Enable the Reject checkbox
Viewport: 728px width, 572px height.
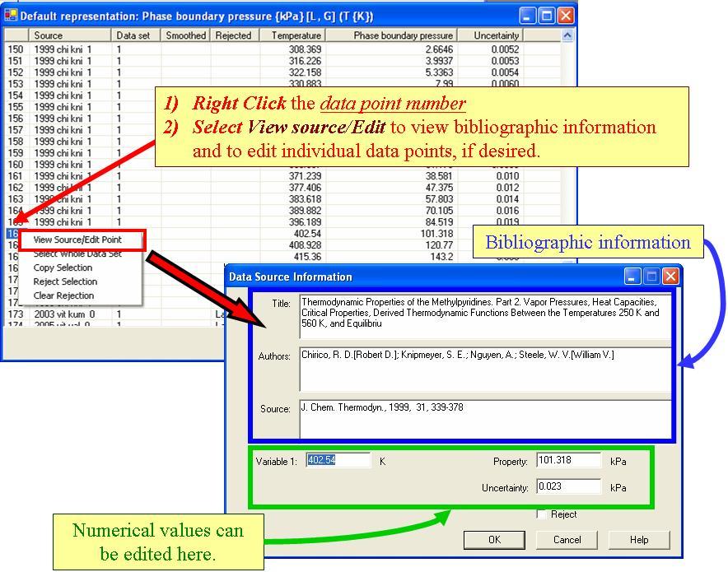coord(541,514)
